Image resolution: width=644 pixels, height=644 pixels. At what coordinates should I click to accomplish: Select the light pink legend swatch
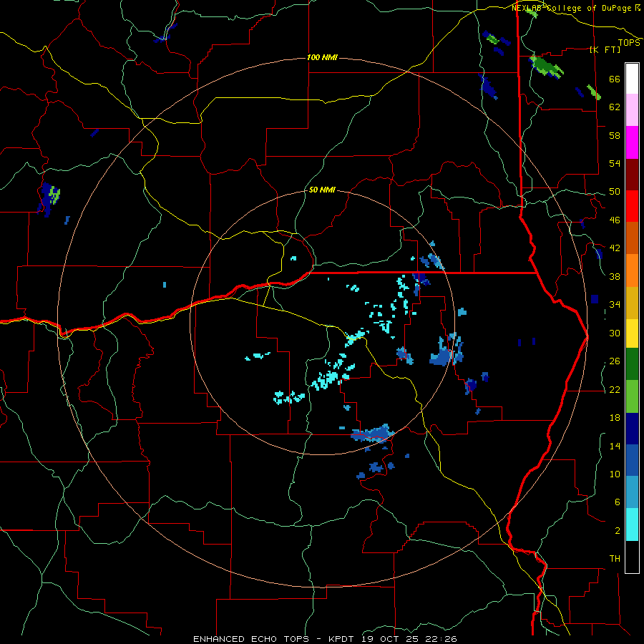click(632, 110)
